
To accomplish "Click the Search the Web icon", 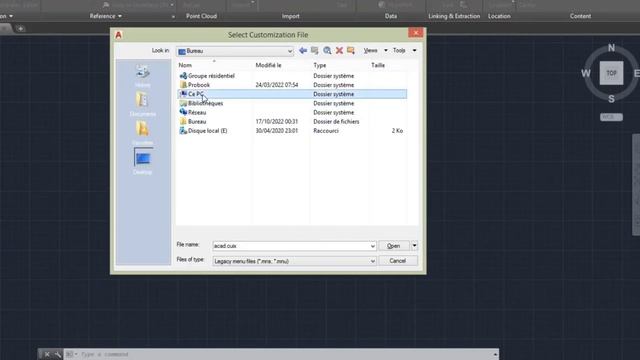I will click(x=327, y=50).
